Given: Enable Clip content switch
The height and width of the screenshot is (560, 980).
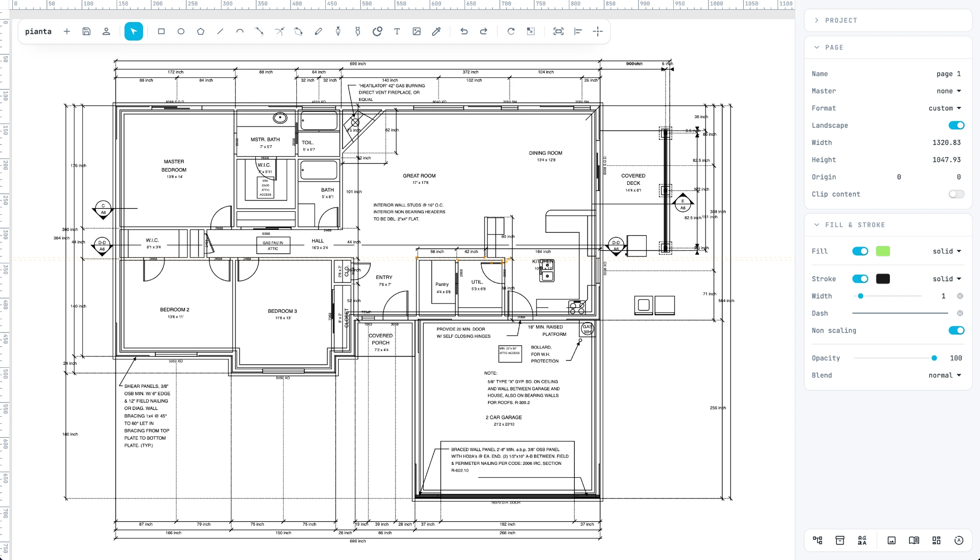Looking at the screenshot, I should (x=956, y=194).
